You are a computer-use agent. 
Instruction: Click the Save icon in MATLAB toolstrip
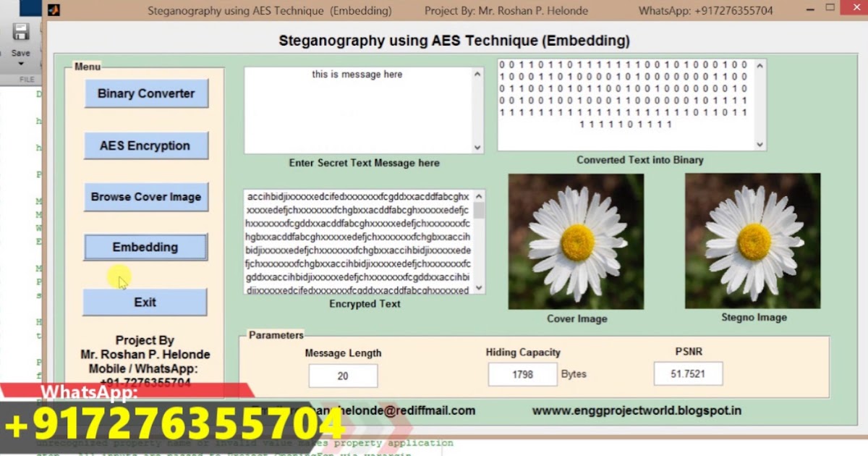click(20, 33)
